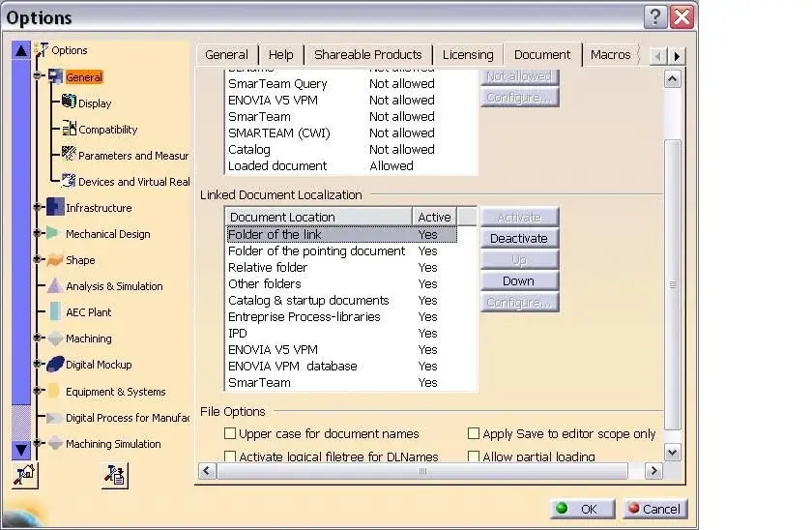The image size is (812, 530).
Task: Click the Analysis & Simulation icon
Action: click(x=55, y=285)
